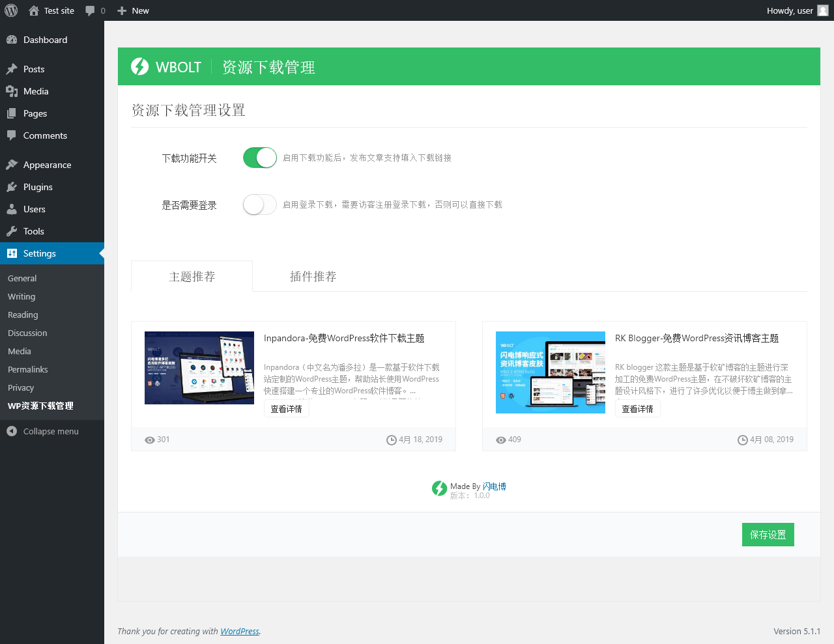Click the eye views icon beside 409
Screen dimensions: 834x644
point(501,440)
